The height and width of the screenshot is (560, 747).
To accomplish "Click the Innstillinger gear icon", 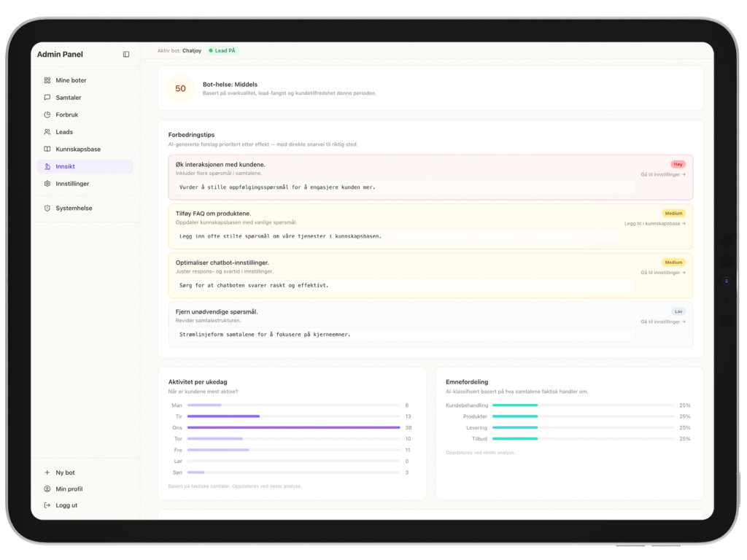I will point(47,184).
